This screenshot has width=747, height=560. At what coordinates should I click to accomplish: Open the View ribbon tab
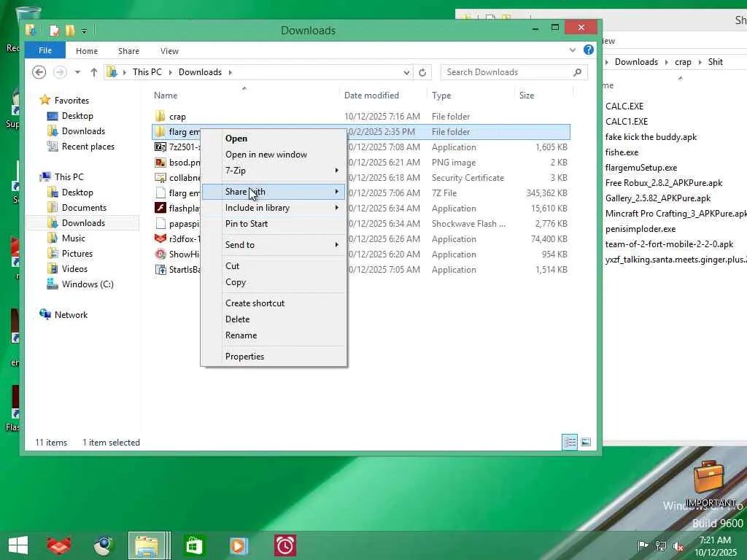tap(169, 51)
